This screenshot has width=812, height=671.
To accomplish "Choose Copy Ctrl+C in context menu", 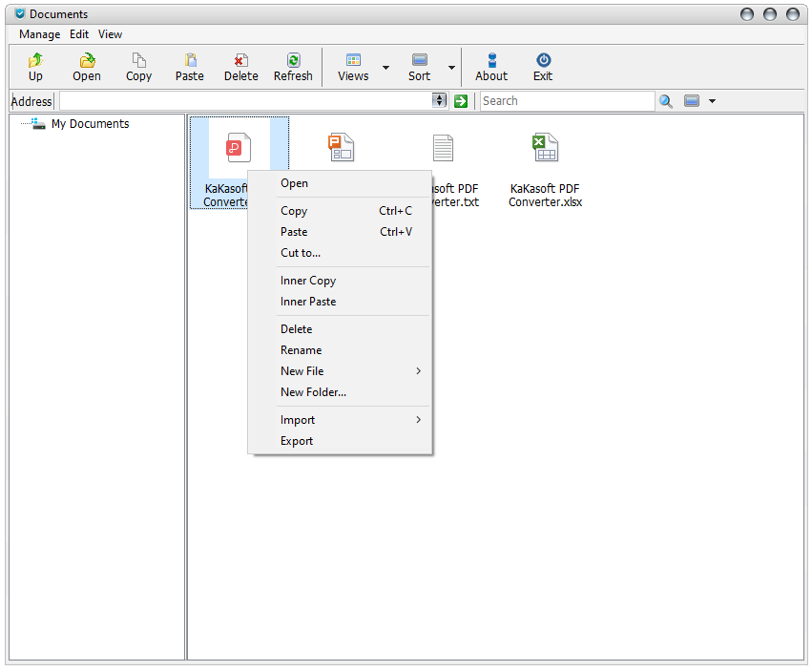I will (341, 211).
